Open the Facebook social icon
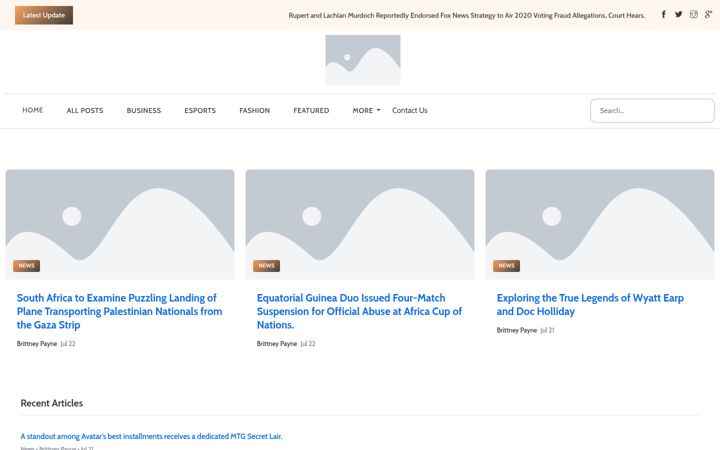Viewport: 720px width, 450px height. tap(664, 14)
